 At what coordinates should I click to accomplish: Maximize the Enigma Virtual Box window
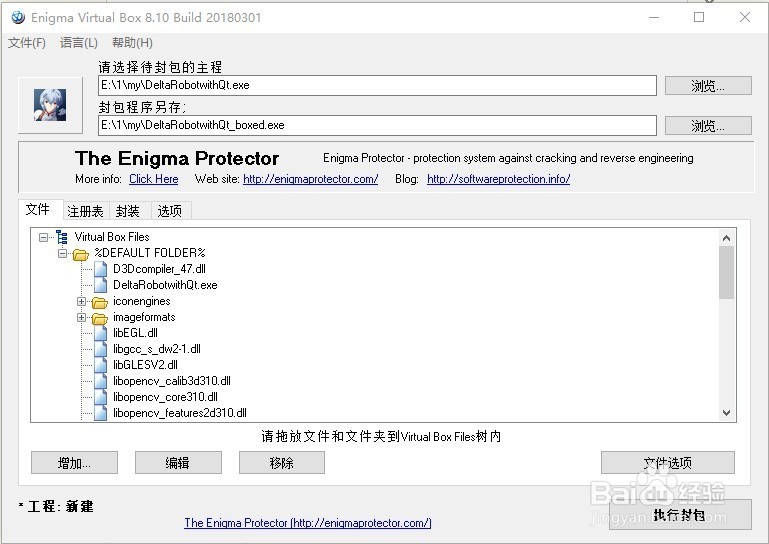pos(699,17)
